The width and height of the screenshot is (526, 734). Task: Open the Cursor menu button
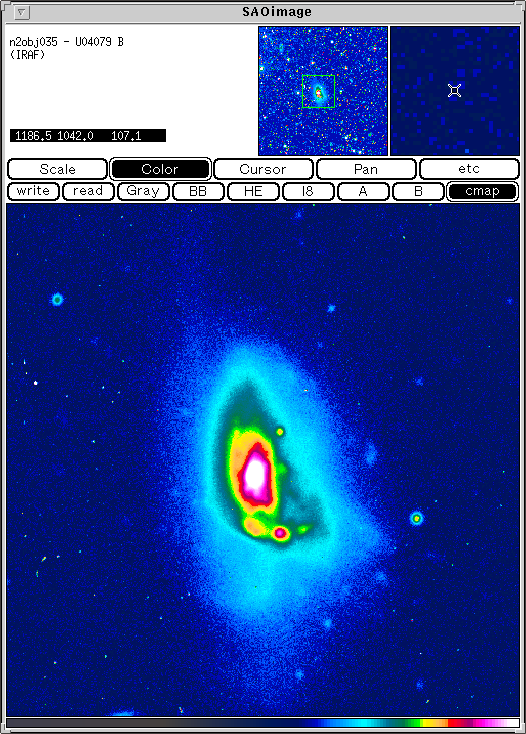pyautogui.click(x=263, y=169)
